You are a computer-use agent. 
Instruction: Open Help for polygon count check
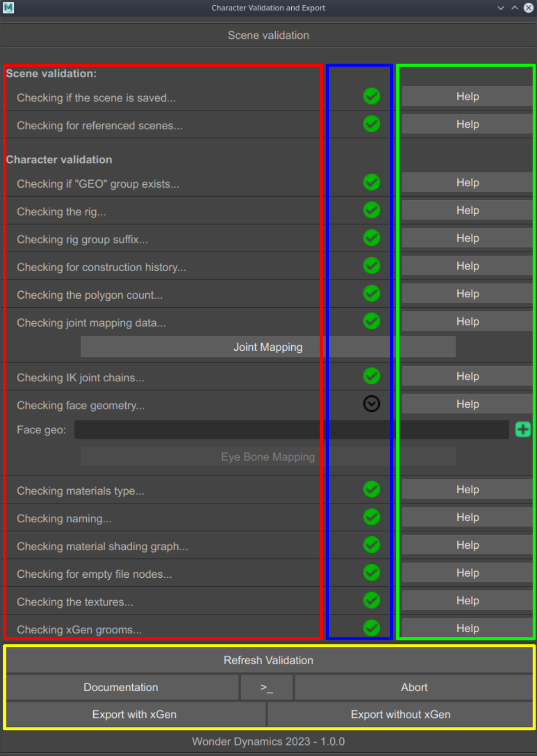pos(467,294)
